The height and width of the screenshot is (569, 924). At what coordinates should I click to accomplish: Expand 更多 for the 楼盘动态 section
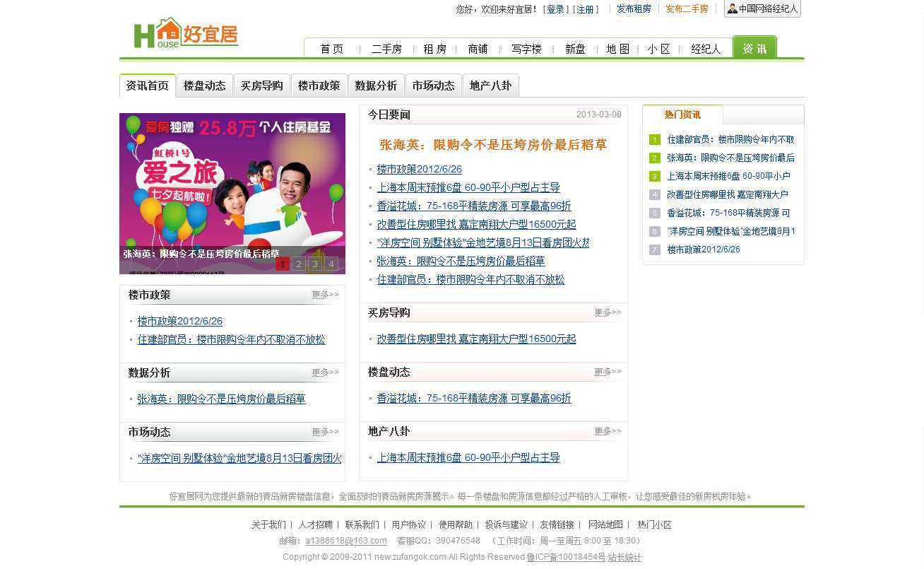click(x=608, y=372)
